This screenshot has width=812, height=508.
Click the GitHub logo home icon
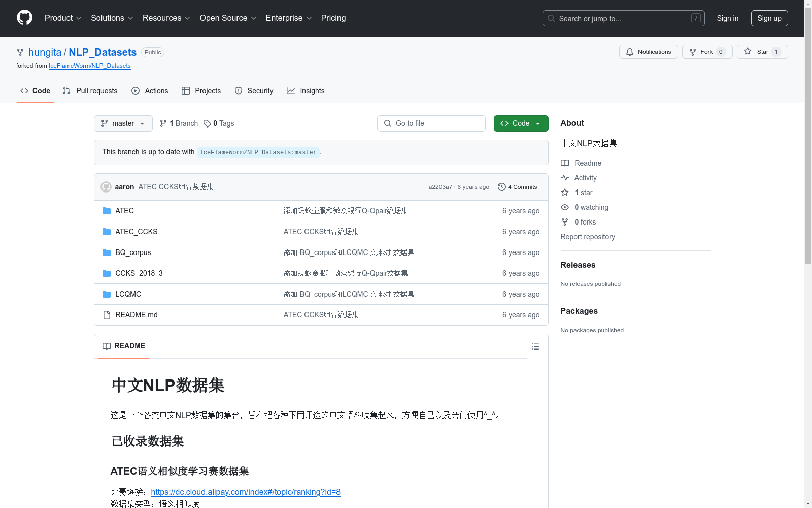pos(24,18)
